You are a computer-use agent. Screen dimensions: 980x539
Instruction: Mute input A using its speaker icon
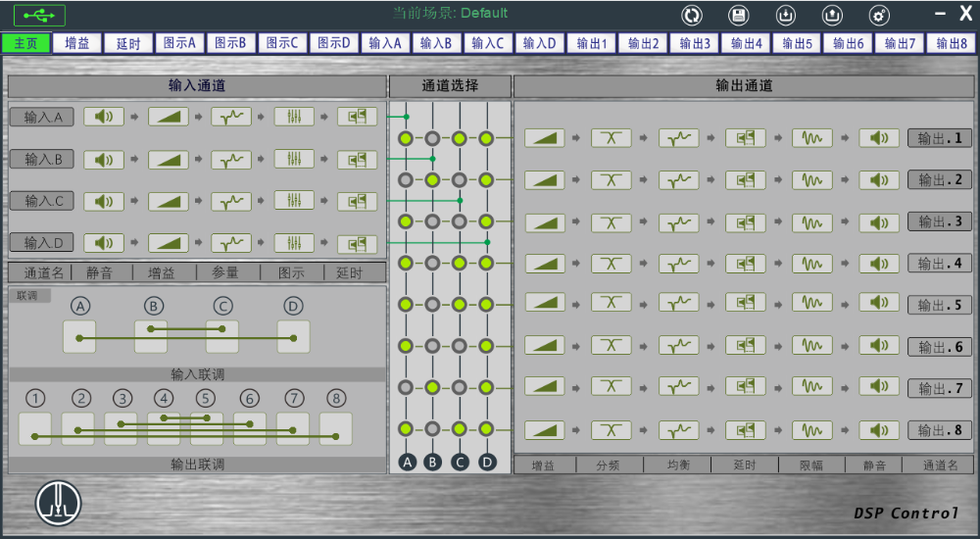pos(103,117)
